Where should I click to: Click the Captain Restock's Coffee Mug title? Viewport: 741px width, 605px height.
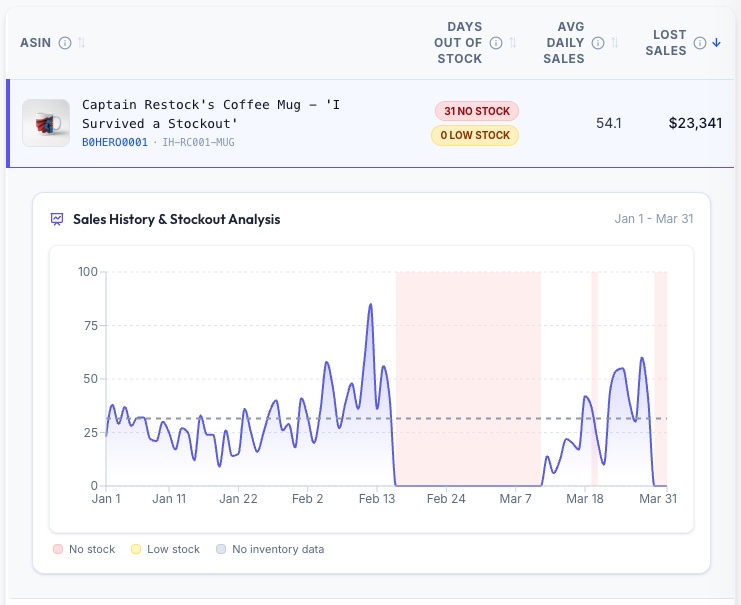click(211, 114)
